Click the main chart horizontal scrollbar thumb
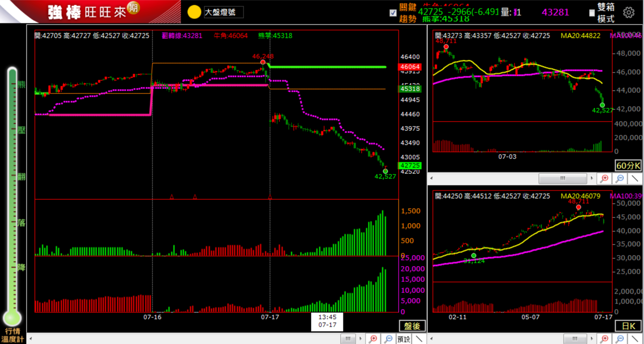 point(348,339)
